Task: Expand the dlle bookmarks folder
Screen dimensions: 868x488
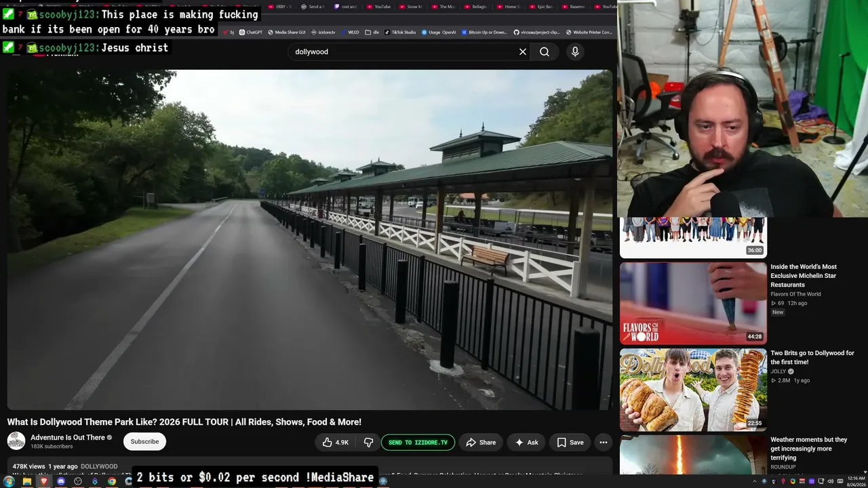Action: (x=372, y=32)
